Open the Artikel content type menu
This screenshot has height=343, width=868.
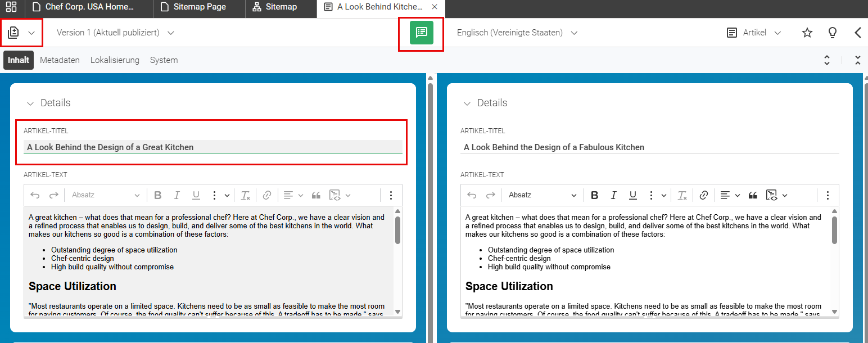tap(754, 33)
